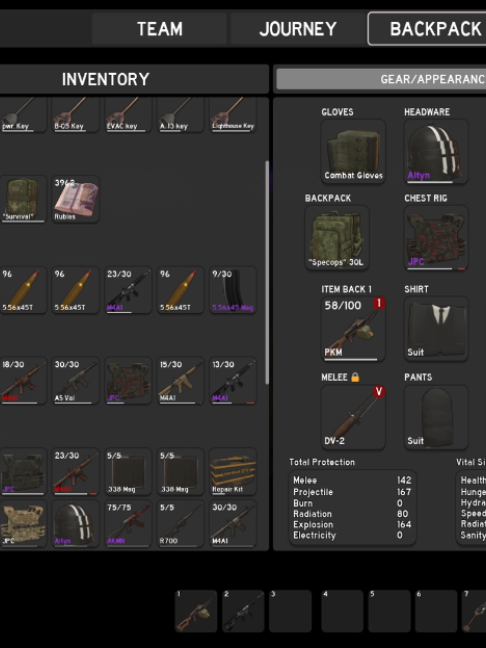Select the 5.56x45 Mag with 9/30 rounds
This screenshot has height=648, width=486.
click(233, 290)
